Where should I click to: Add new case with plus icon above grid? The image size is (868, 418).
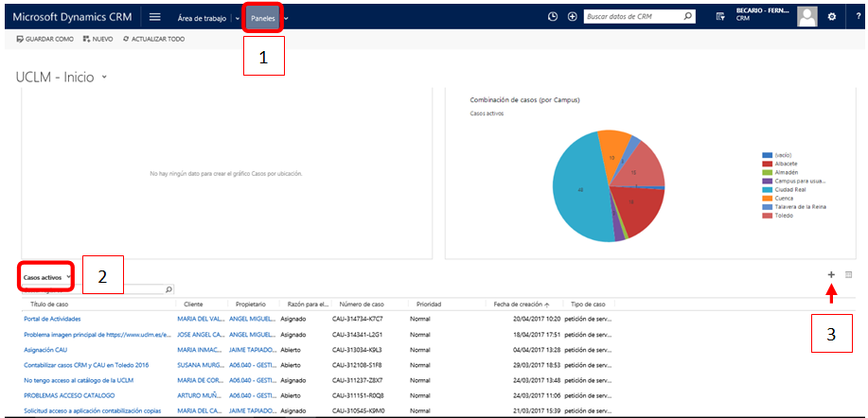[x=831, y=274]
